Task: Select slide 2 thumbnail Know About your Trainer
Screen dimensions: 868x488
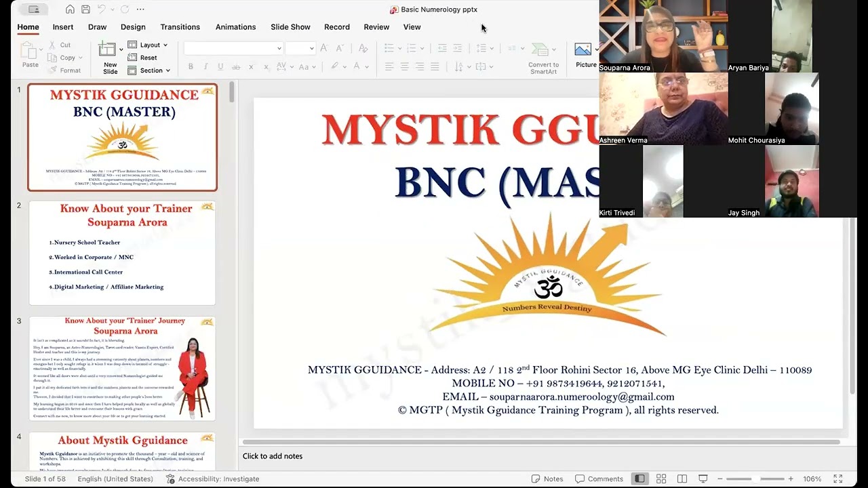Action: 122,252
